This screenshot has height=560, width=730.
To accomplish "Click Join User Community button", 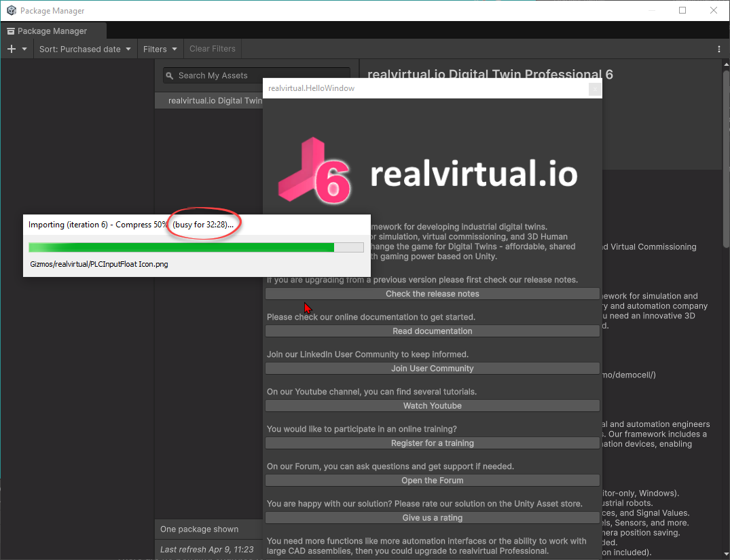I will click(x=433, y=368).
